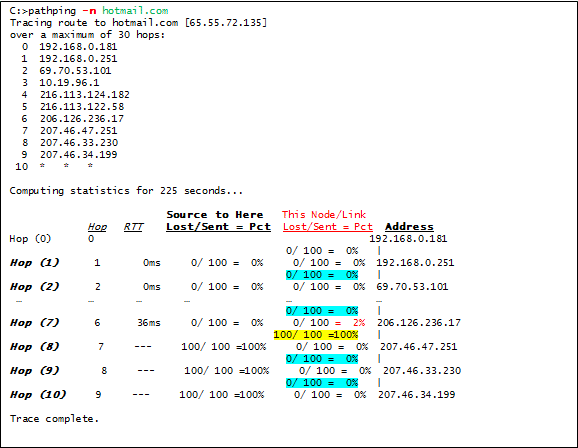Click address 206.126.236.17 in statistics table

419,323
